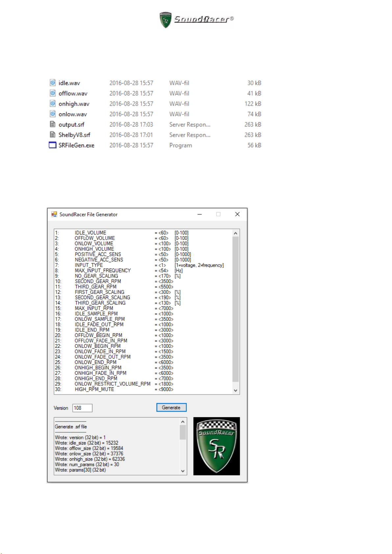Click the IDLE_FADE_OUT_RPM parameter line

[x=114, y=325]
